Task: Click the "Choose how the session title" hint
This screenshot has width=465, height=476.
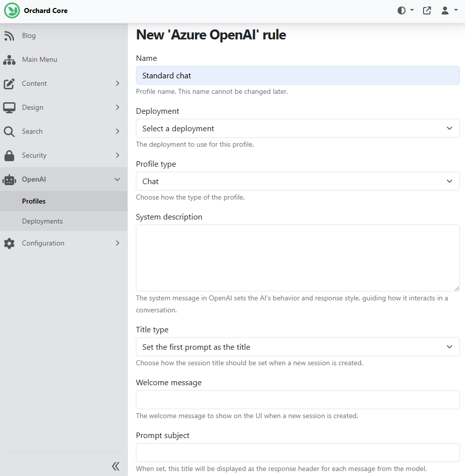Action: [250, 363]
